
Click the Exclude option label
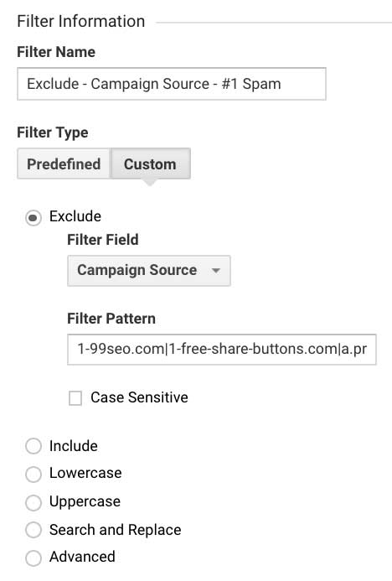75,216
